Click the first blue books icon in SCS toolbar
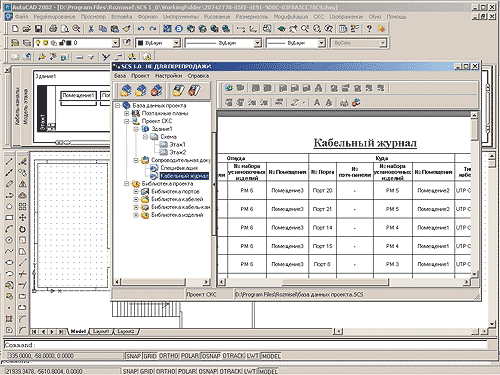Viewport: 500px width, 375px height. point(126,90)
